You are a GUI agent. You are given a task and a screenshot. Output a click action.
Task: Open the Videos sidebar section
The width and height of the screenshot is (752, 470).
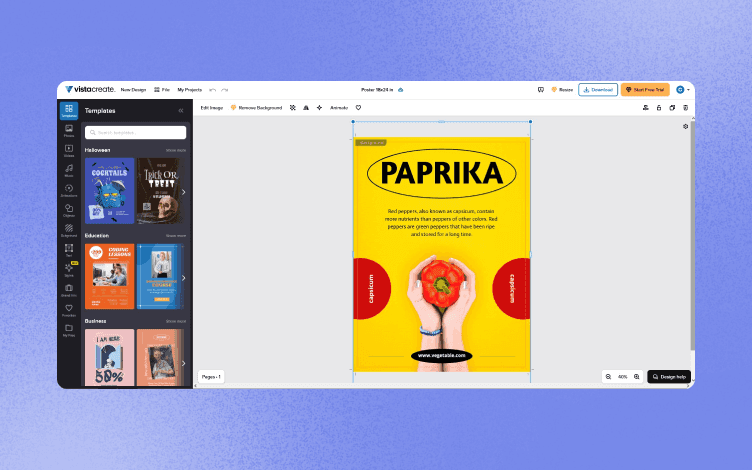(69, 151)
